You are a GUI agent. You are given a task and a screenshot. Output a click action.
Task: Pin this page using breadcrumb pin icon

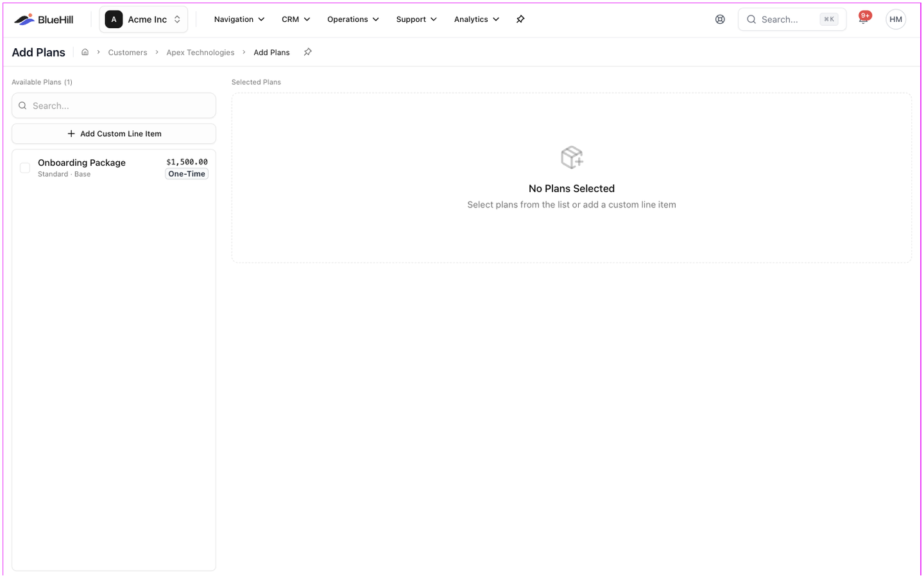308,52
